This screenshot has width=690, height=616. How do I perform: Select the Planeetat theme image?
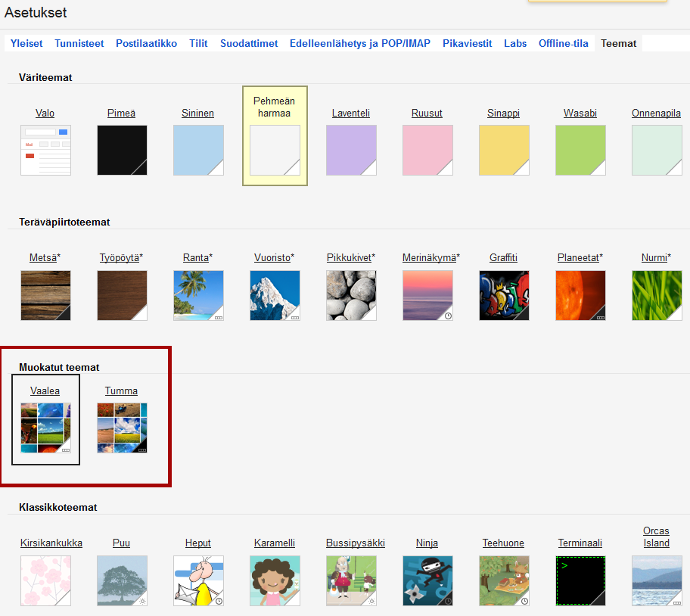pyautogui.click(x=580, y=295)
